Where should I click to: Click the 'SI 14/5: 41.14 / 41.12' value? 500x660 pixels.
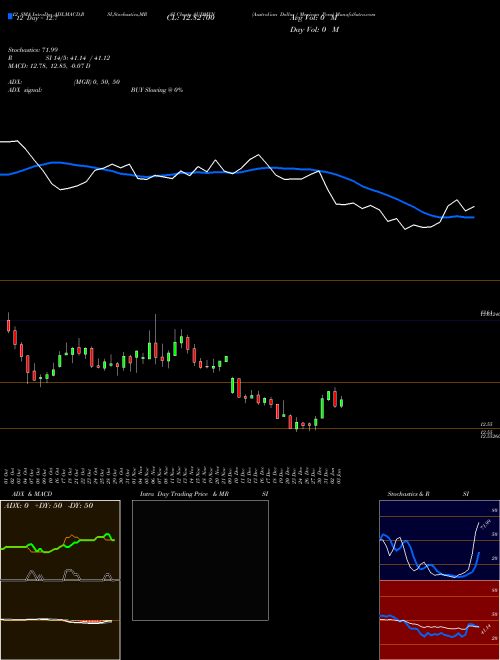tap(78, 58)
